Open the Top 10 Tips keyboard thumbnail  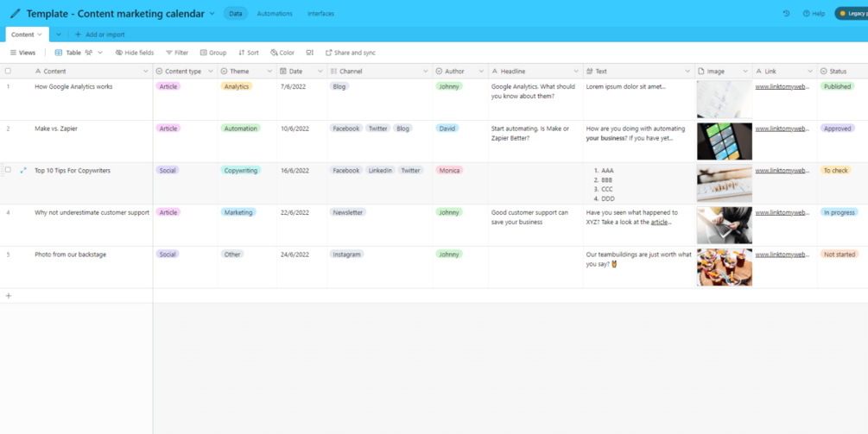[724, 184]
